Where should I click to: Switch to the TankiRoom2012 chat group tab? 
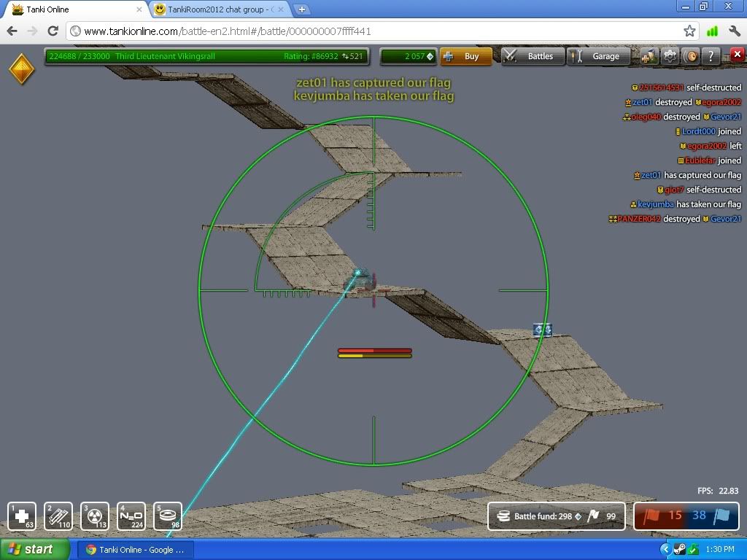[x=219, y=9]
